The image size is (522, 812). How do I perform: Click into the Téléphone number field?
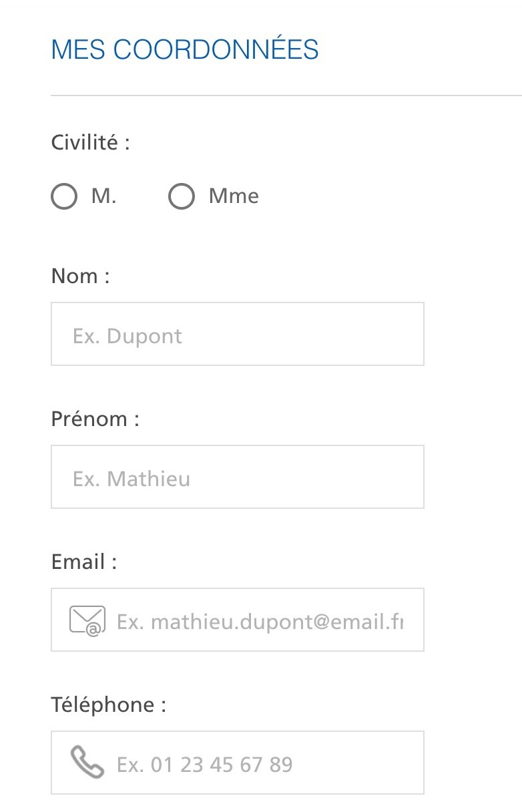point(260,763)
